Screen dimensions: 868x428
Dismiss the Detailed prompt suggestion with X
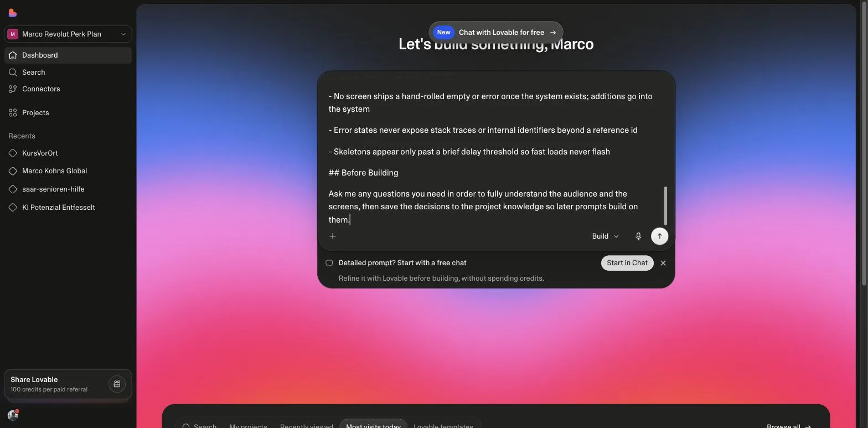click(x=663, y=263)
